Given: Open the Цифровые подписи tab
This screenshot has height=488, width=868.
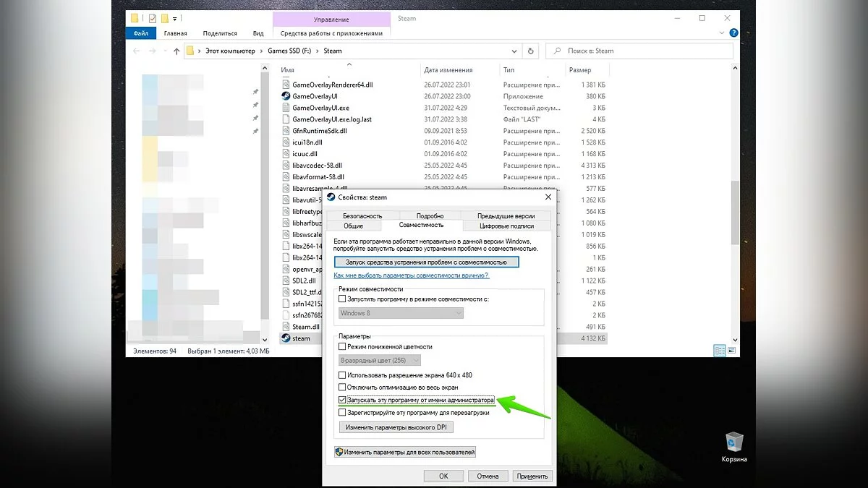Looking at the screenshot, I should (506, 226).
